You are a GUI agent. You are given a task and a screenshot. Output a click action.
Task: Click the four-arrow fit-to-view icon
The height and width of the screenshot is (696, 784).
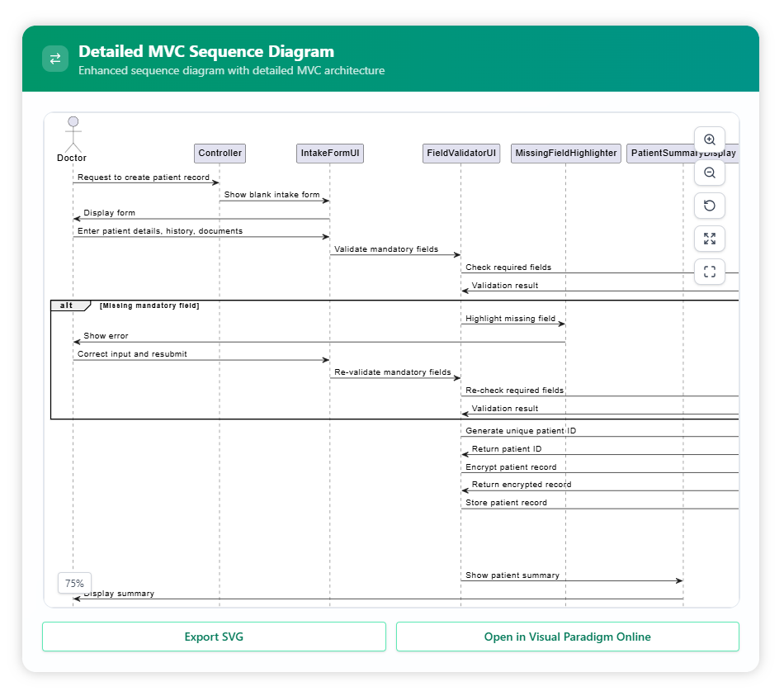710,239
